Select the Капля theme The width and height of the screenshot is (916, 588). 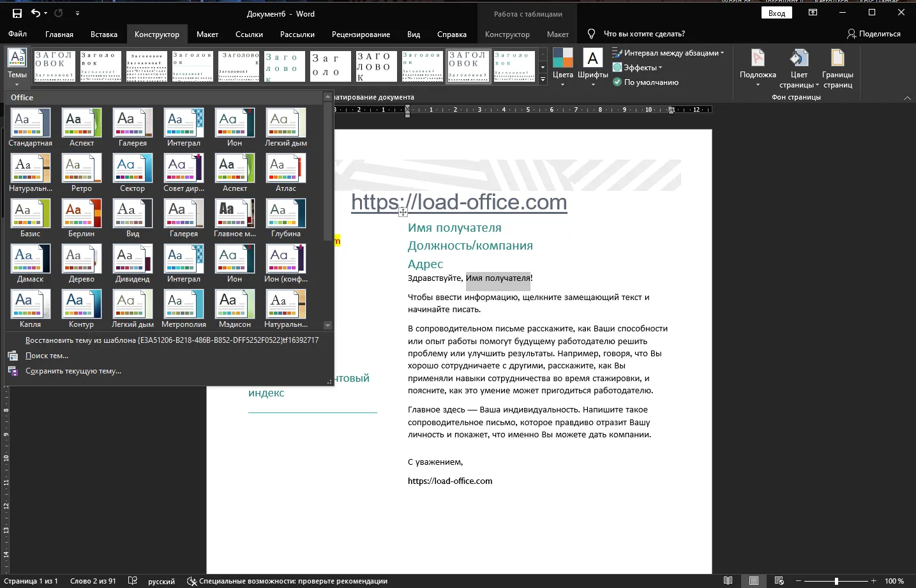coord(30,308)
